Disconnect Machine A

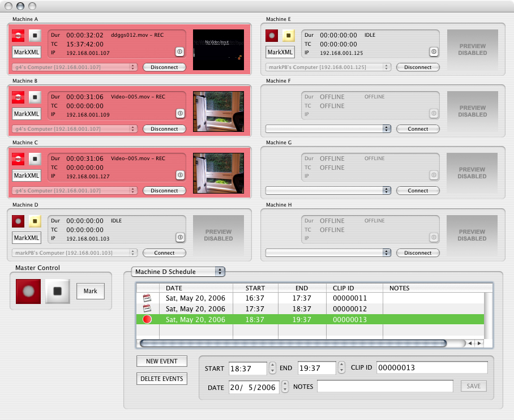coord(164,67)
